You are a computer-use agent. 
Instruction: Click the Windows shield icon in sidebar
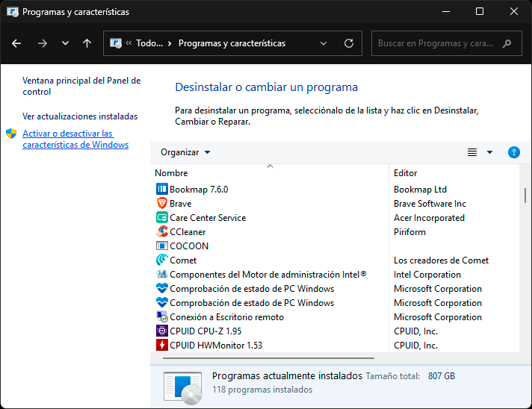(11, 134)
